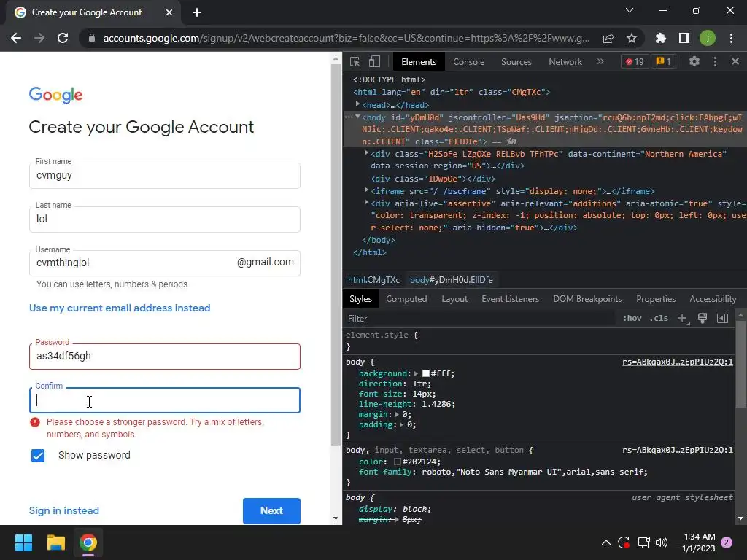The height and width of the screenshot is (560, 747).
Task: Click Sign in instead link
Action: pyautogui.click(x=64, y=511)
